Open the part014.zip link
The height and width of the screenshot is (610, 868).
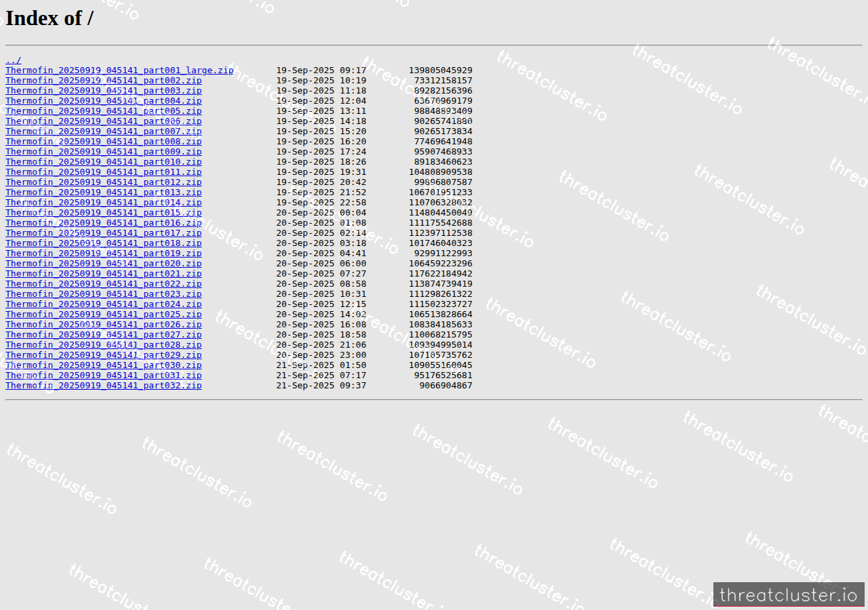(104, 203)
